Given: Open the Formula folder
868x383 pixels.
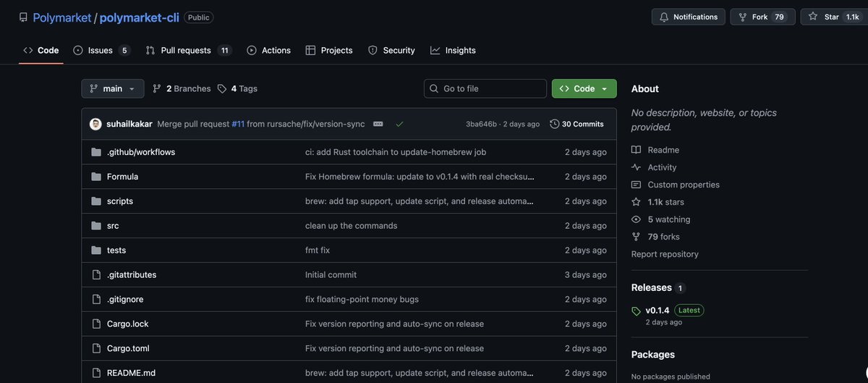Looking at the screenshot, I should click(122, 177).
